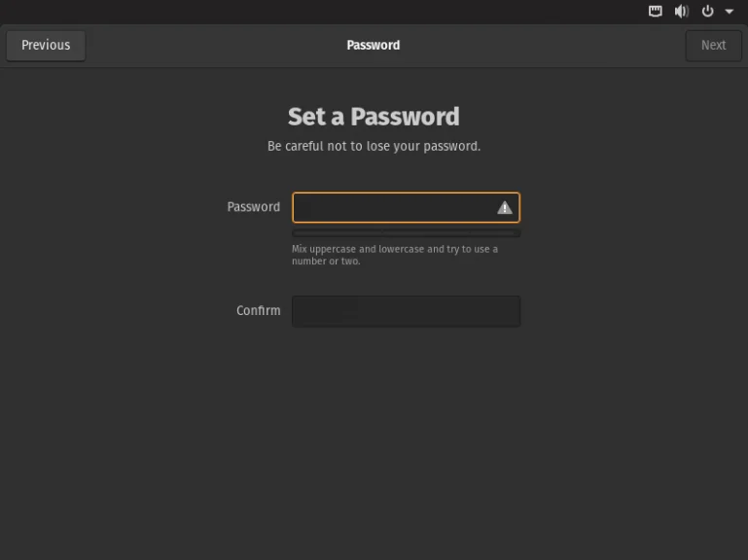The image size is (748, 560).
Task: Click the volume speaker icon
Action: [x=681, y=12]
